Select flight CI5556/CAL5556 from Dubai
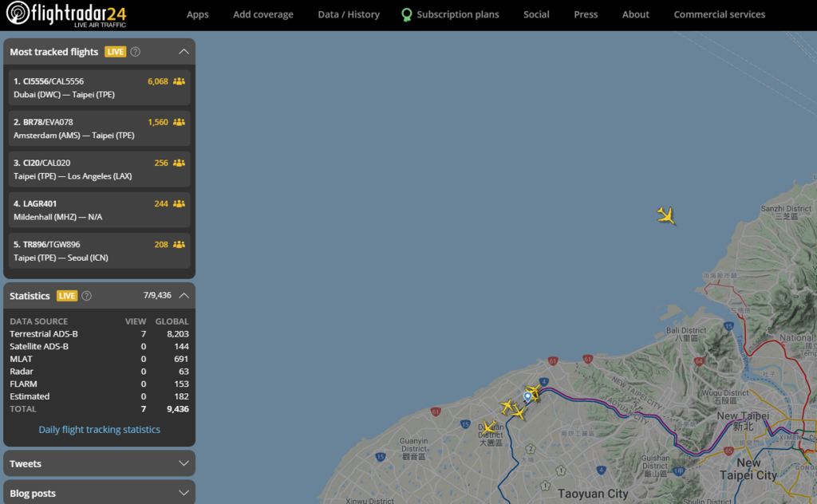Image resolution: width=817 pixels, height=504 pixels. 99,88
